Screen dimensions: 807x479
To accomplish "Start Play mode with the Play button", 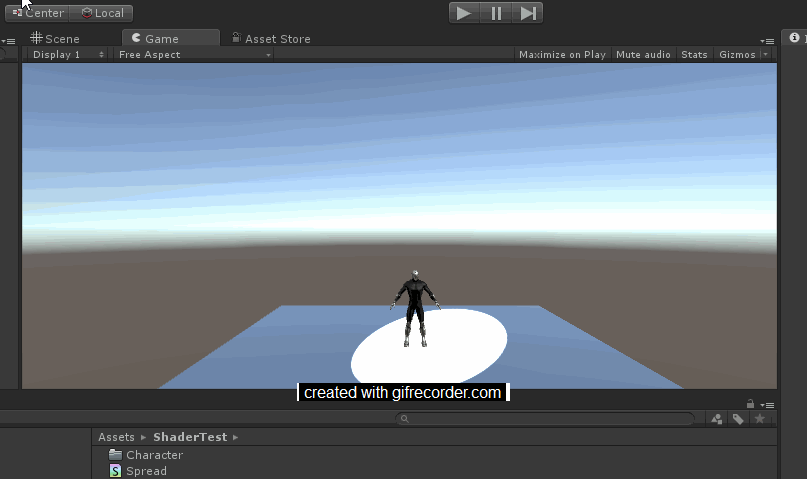I will click(x=464, y=13).
